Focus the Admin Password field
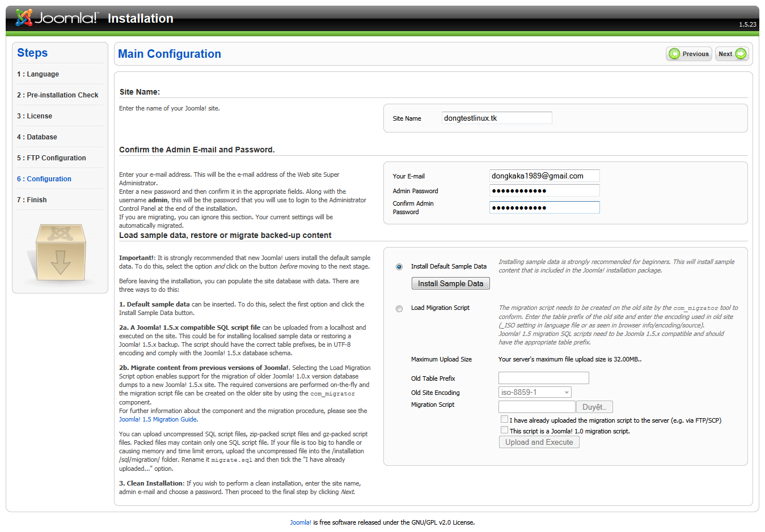 [544, 190]
